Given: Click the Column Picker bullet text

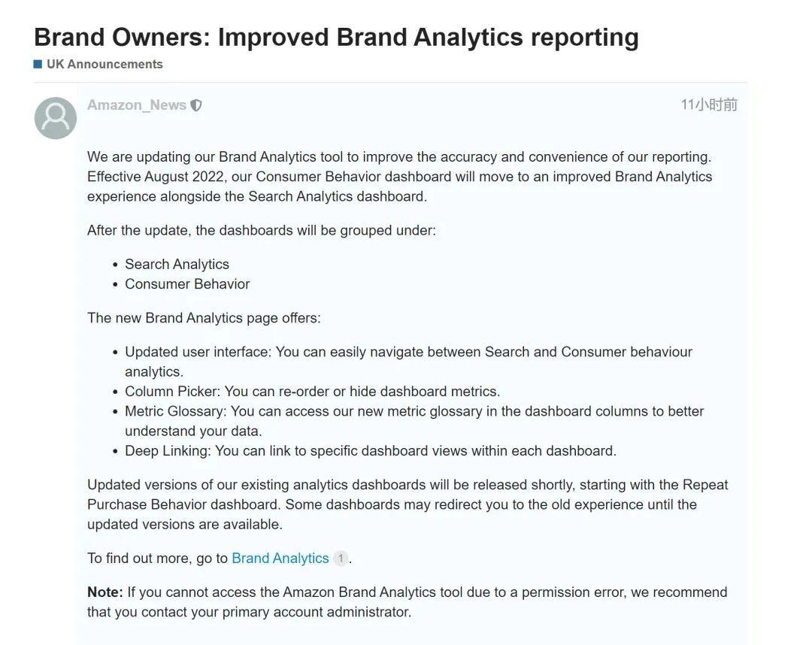Looking at the screenshot, I should point(312,392).
